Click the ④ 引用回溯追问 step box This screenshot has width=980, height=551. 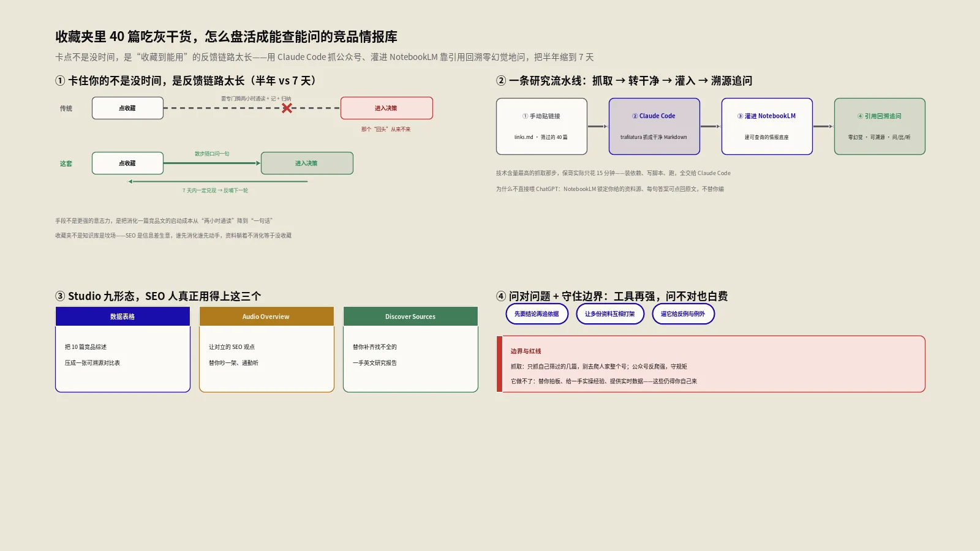pyautogui.click(x=880, y=126)
